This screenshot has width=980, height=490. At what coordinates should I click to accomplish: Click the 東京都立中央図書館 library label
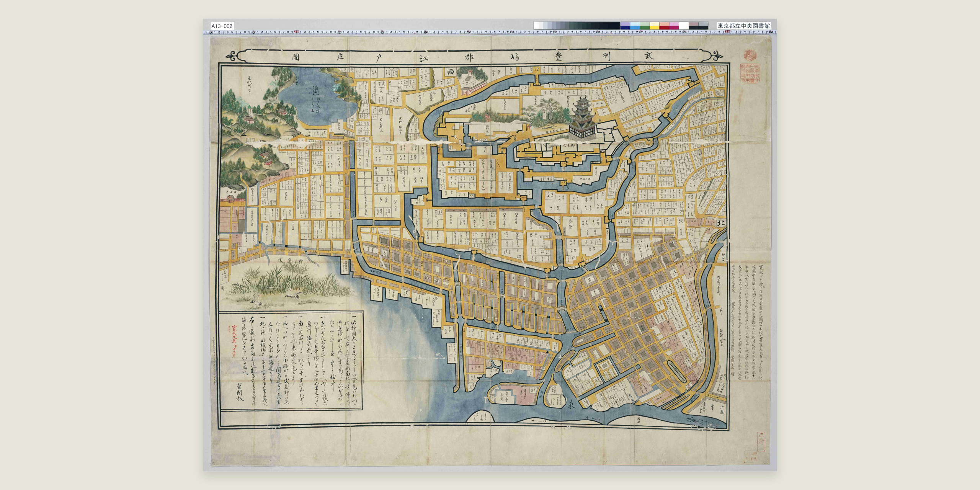(x=744, y=26)
